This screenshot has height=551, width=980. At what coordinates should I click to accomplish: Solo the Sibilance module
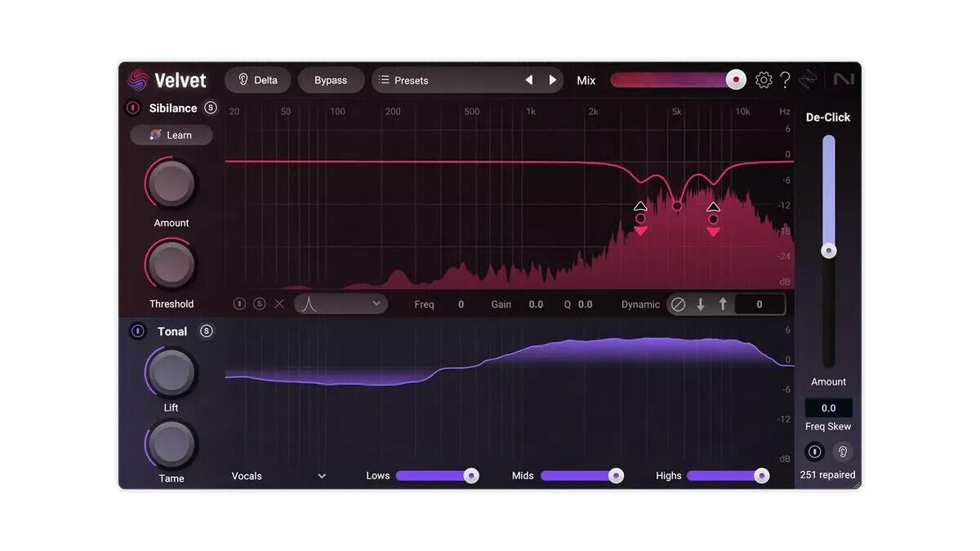pyautogui.click(x=211, y=108)
